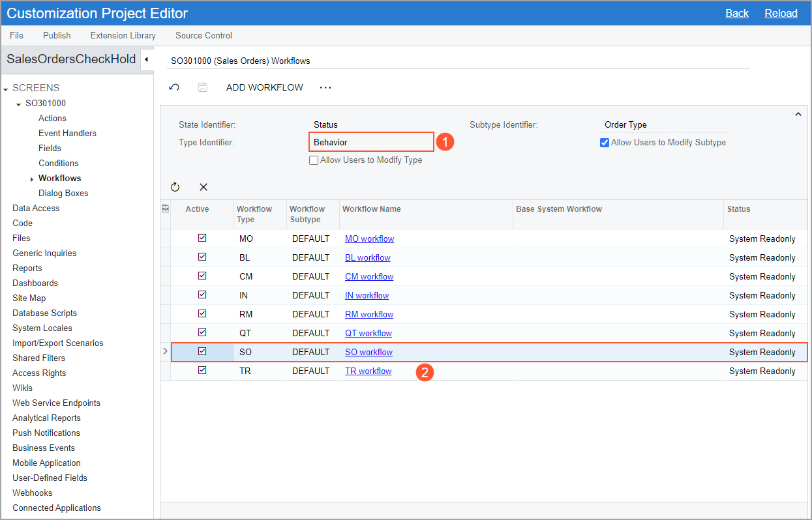Expand the Workflows tree node arrow
The image size is (812, 520).
pos(32,179)
